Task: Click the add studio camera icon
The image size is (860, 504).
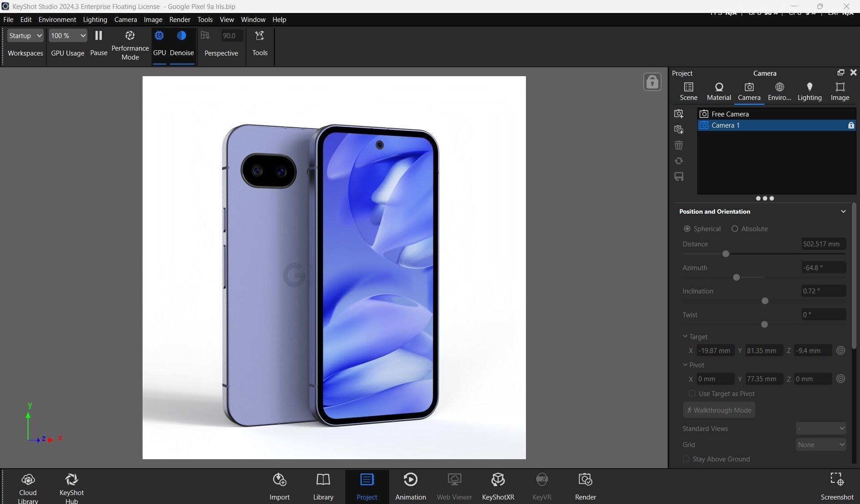Action: [x=679, y=129]
